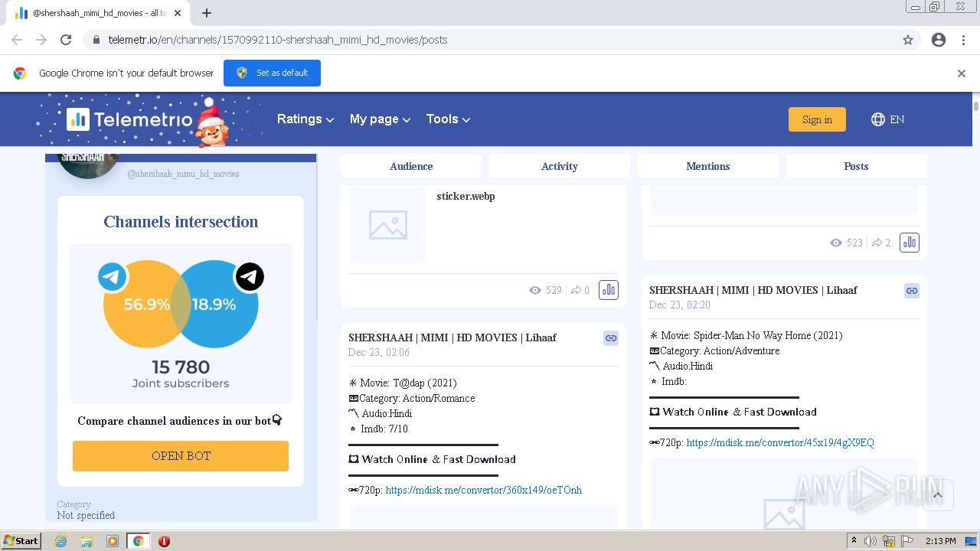Click the eye views icon beside 529

tap(535, 290)
